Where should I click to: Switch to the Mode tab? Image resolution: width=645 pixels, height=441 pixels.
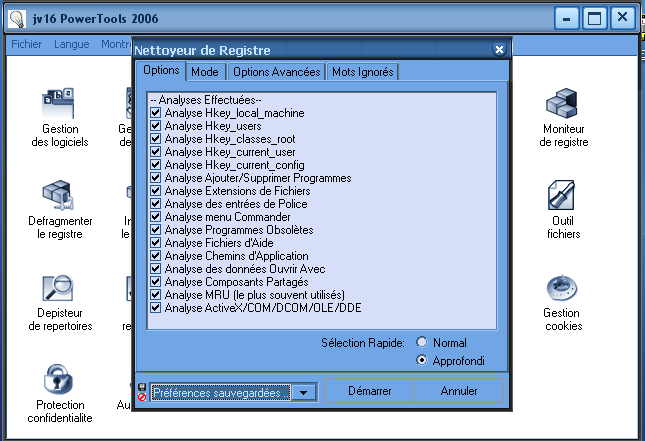click(205, 72)
